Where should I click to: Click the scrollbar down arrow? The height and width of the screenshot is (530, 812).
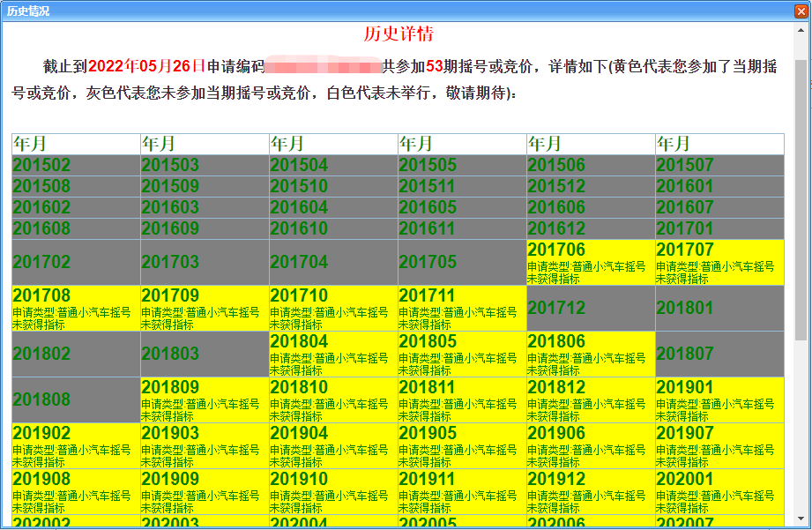click(801, 519)
